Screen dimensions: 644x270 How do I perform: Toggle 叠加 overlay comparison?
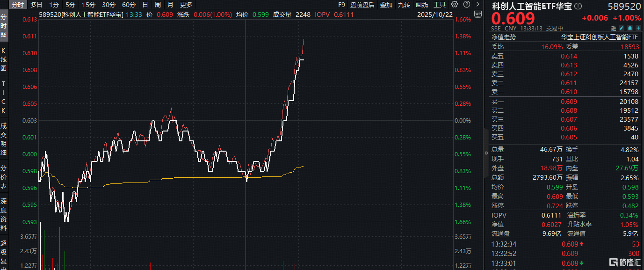386,5
